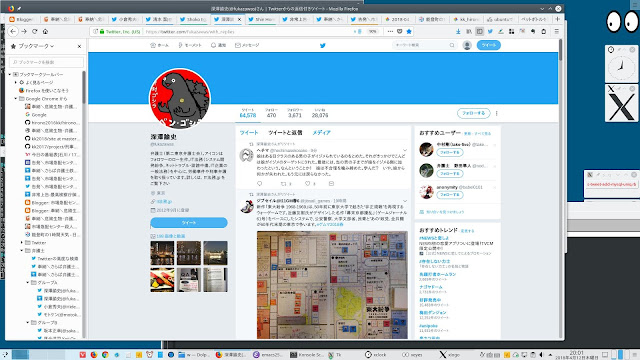Switch to the kk_hirono tab

click(467, 19)
